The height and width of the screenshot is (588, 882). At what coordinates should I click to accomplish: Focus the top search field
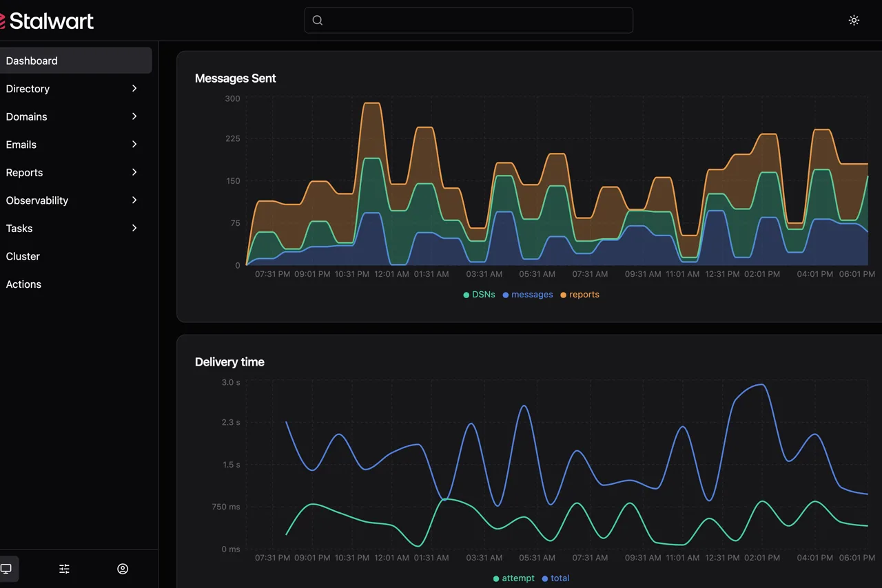pos(469,20)
